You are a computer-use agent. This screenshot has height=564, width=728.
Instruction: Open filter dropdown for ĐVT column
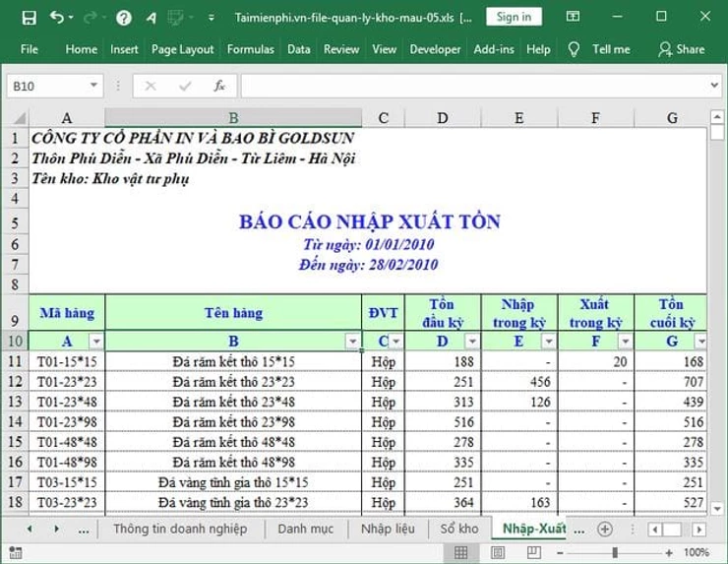[x=396, y=342]
